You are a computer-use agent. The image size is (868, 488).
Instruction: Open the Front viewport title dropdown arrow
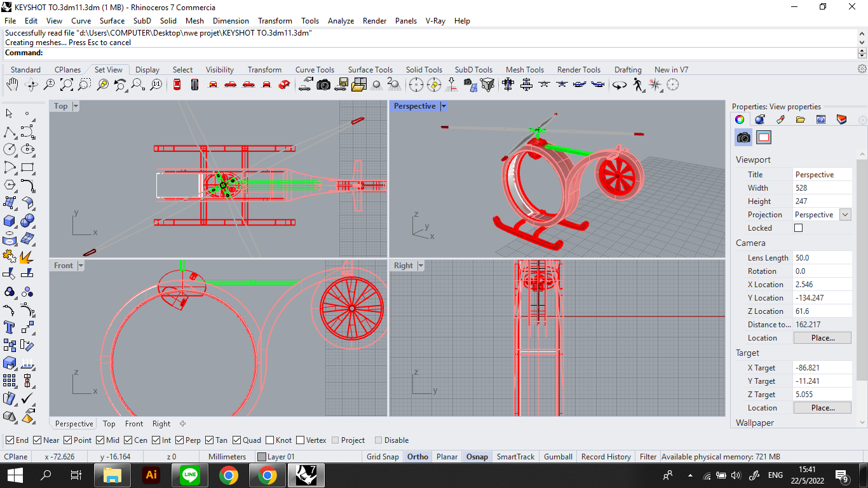click(81, 266)
